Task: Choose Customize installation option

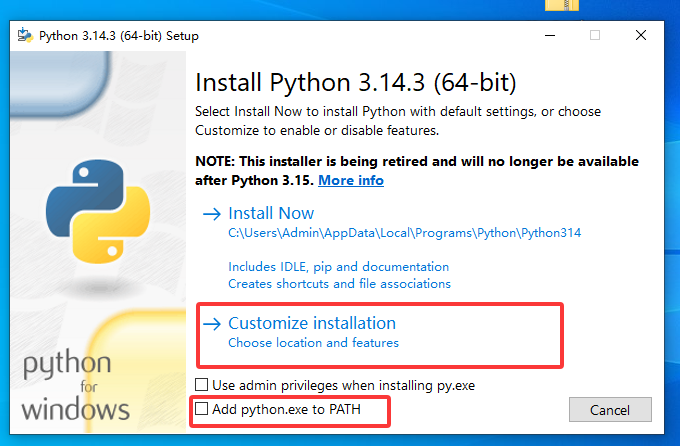Action: click(x=312, y=323)
